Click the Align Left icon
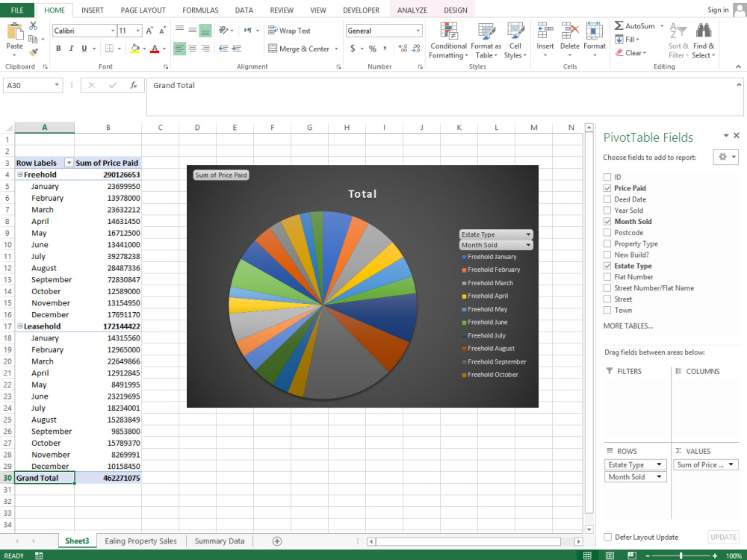The image size is (747, 560). 179,48
